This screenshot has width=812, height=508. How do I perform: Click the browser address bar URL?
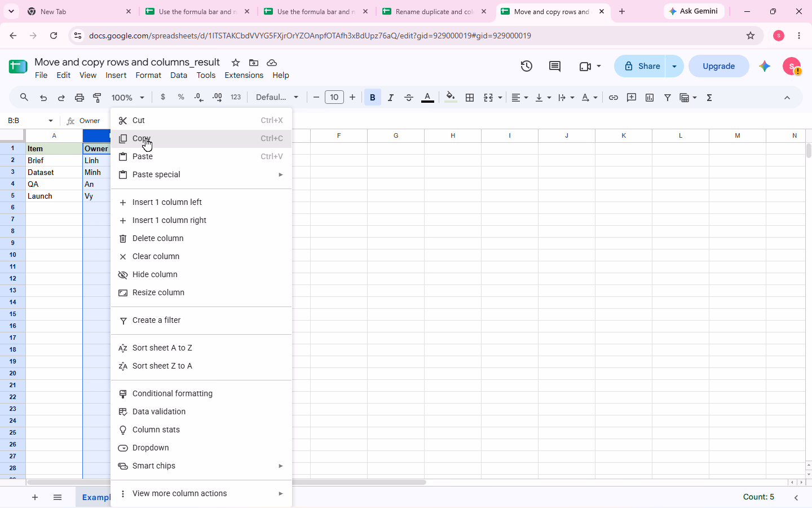point(310,36)
